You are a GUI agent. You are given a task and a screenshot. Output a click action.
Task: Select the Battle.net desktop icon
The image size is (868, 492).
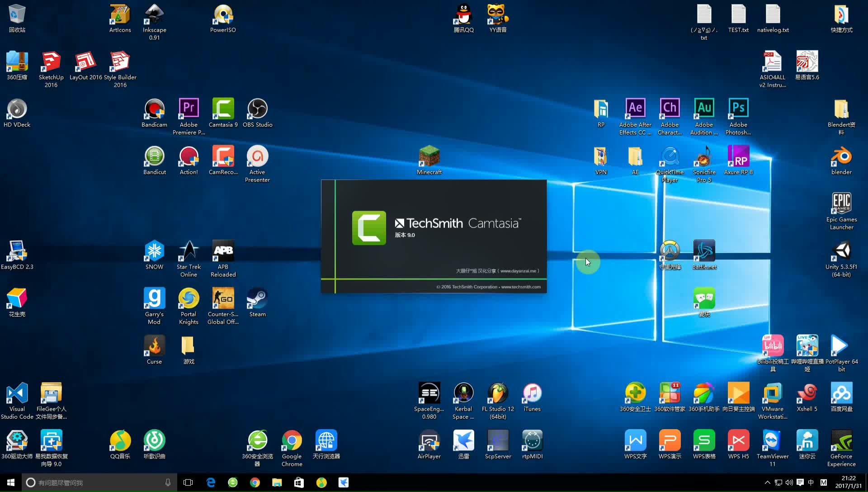pos(704,255)
